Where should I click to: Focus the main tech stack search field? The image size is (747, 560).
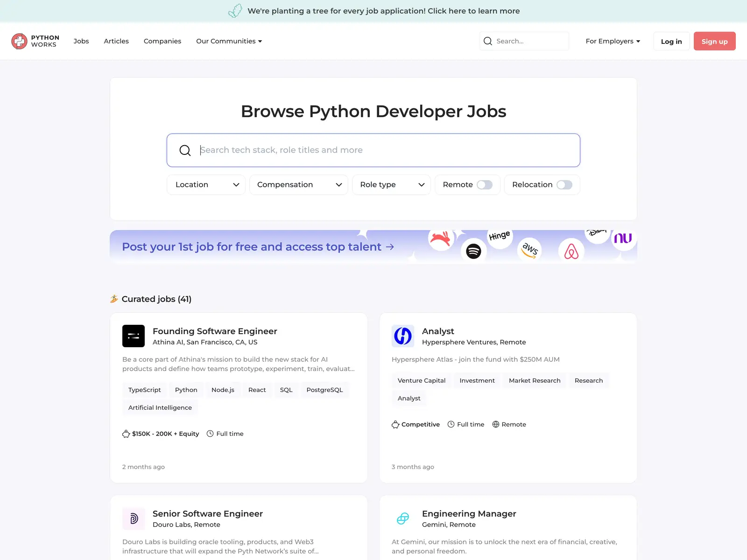pos(373,150)
